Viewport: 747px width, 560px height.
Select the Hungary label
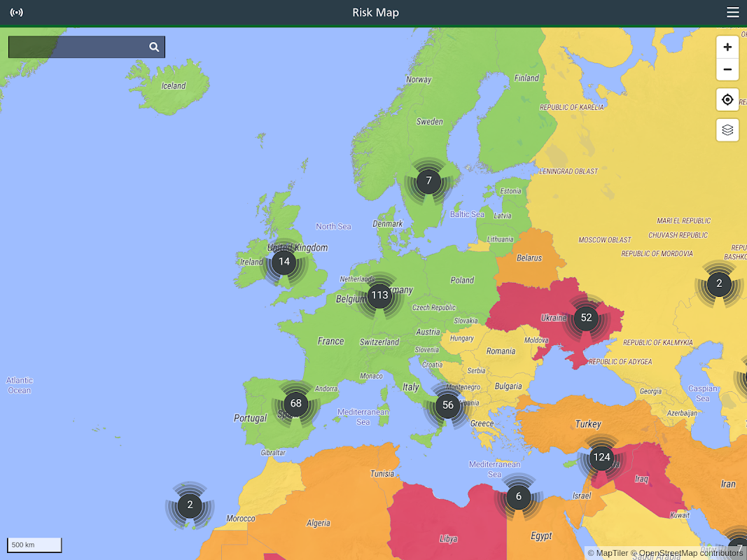[461, 338]
